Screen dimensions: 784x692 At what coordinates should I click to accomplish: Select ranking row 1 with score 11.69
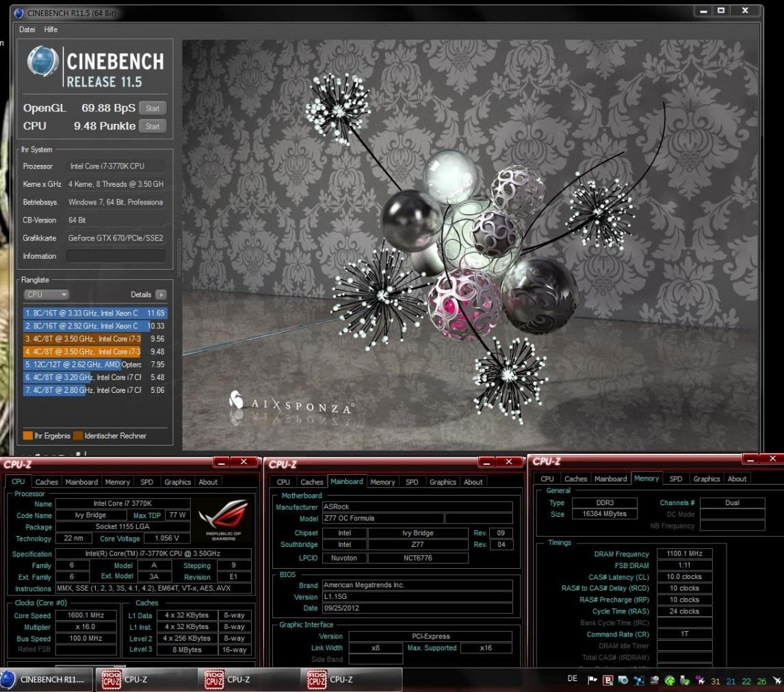tap(95, 313)
